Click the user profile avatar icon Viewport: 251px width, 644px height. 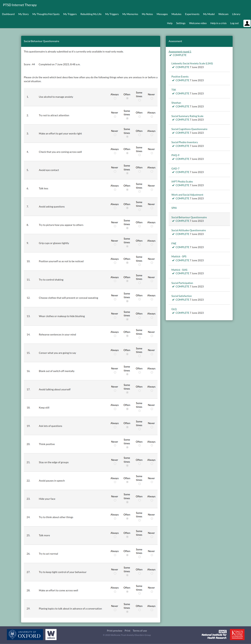pos(247,24)
